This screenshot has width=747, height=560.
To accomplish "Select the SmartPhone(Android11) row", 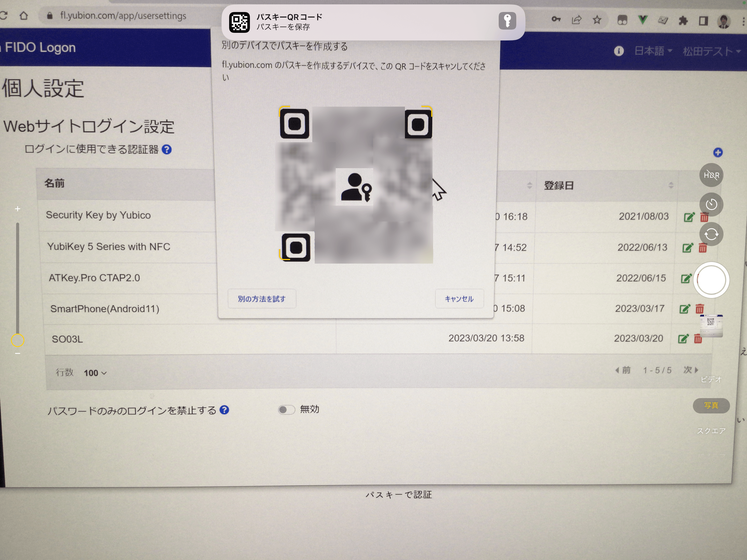I will pos(105,308).
